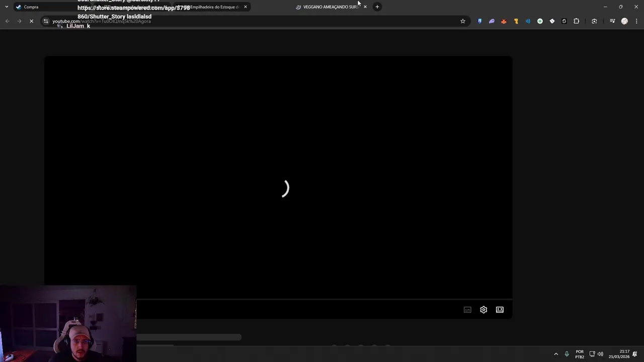Open the white diamond extension

(552, 21)
